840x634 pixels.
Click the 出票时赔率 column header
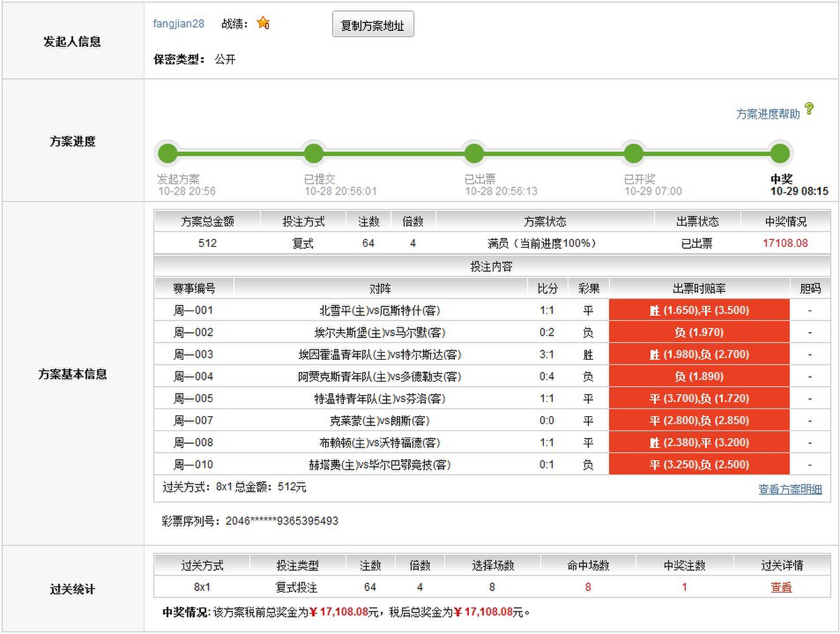pos(699,288)
